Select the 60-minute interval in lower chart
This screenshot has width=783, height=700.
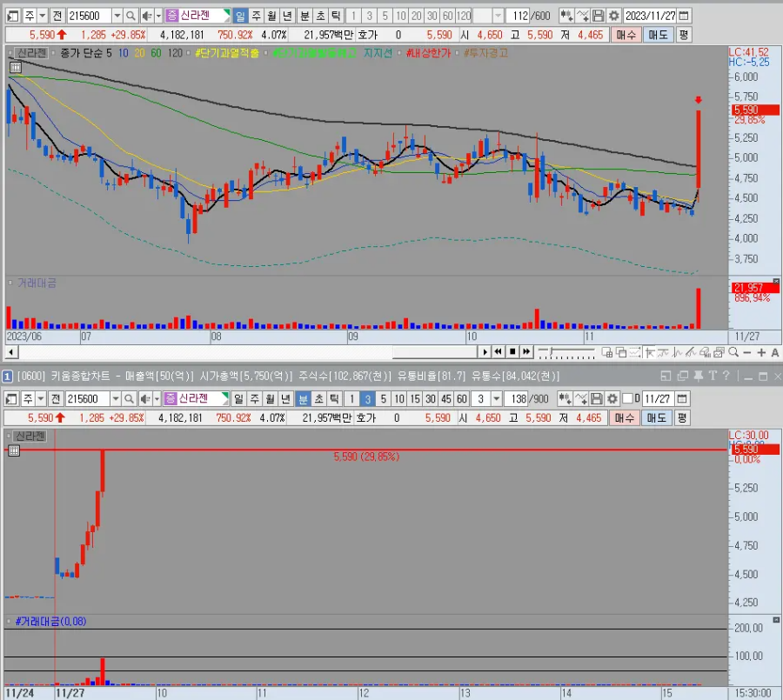[462, 399]
